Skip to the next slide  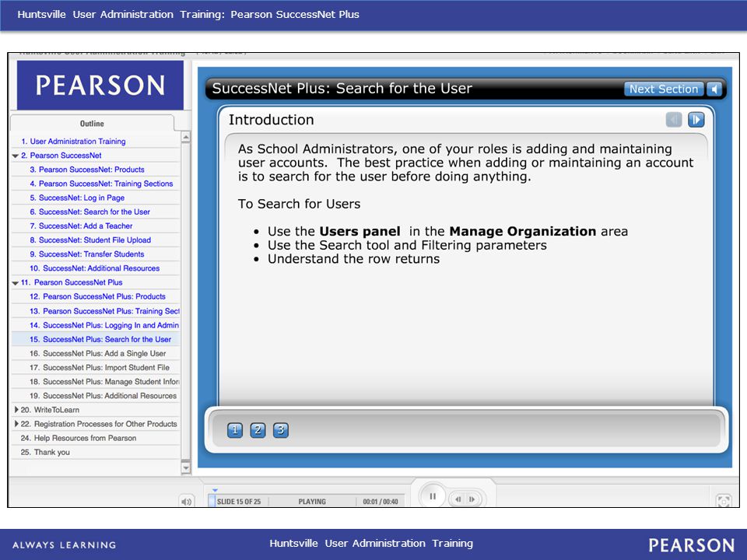[x=472, y=499]
